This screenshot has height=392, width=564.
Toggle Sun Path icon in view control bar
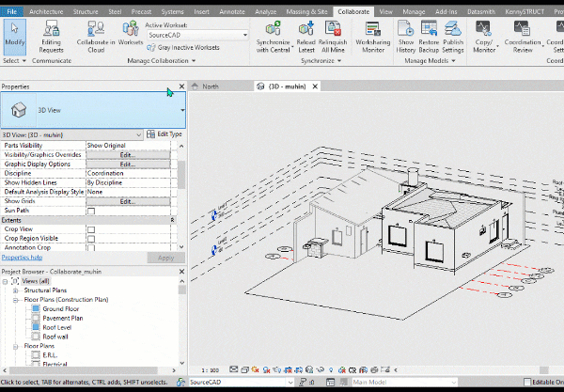click(x=256, y=369)
